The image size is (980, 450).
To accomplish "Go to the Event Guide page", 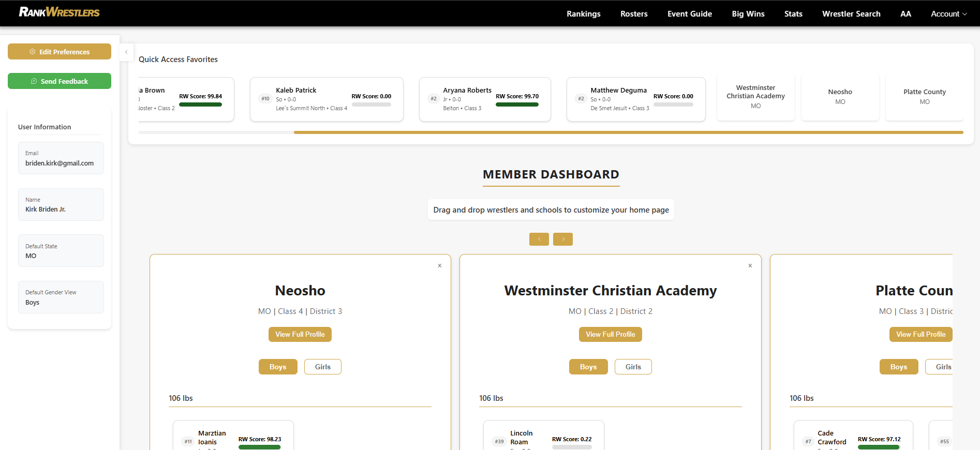I will (689, 14).
